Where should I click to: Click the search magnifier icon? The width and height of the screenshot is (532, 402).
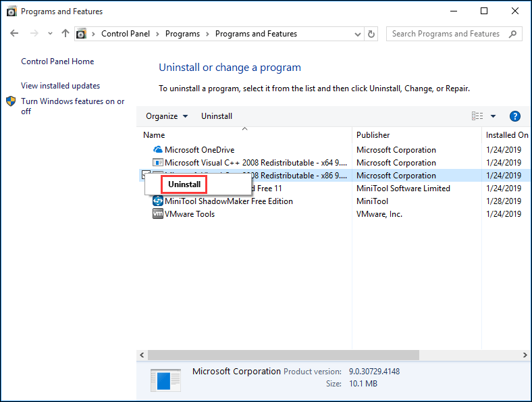click(x=512, y=34)
